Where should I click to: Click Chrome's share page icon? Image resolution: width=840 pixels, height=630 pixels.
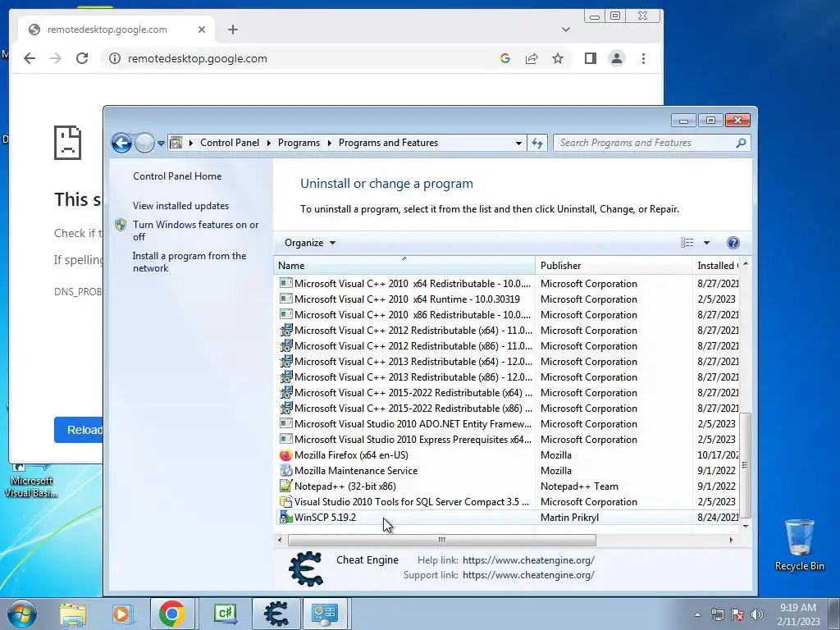pos(532,58)
